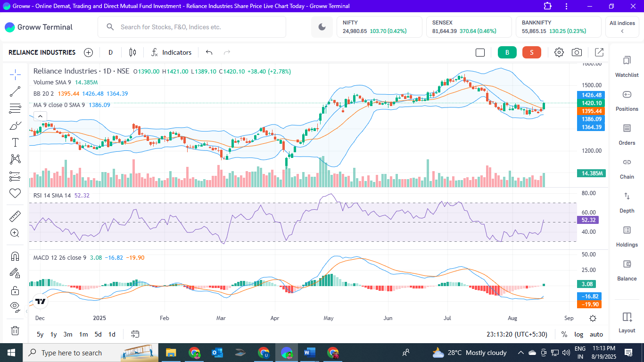Screen dimensions: 644x362
Task: Click the S button to sell Reliance
Action: coord(532,52)
